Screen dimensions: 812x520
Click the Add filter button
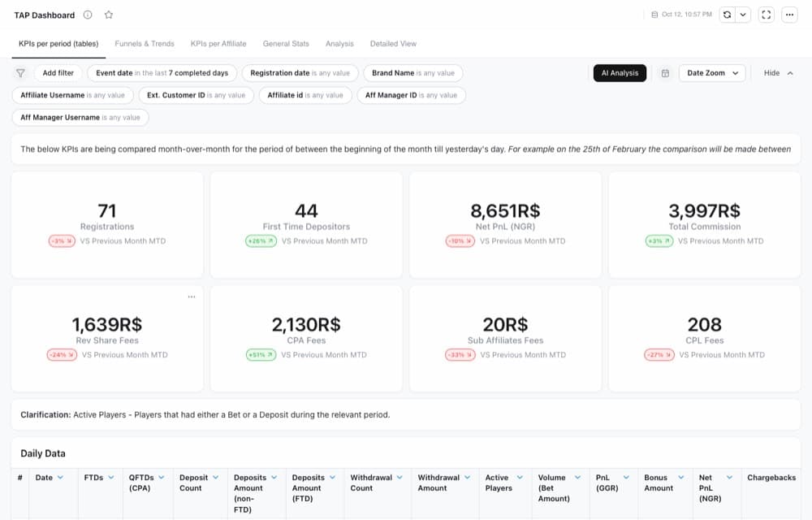coord(58,73)
